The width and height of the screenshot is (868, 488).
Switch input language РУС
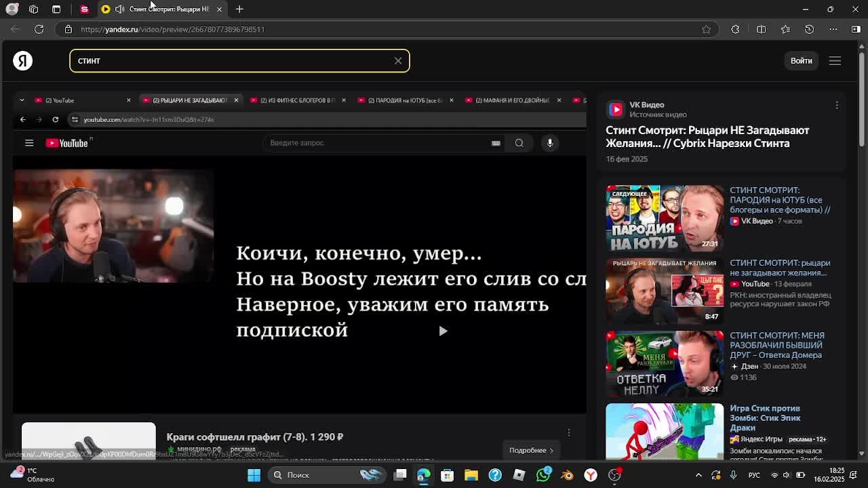[754, 475]
